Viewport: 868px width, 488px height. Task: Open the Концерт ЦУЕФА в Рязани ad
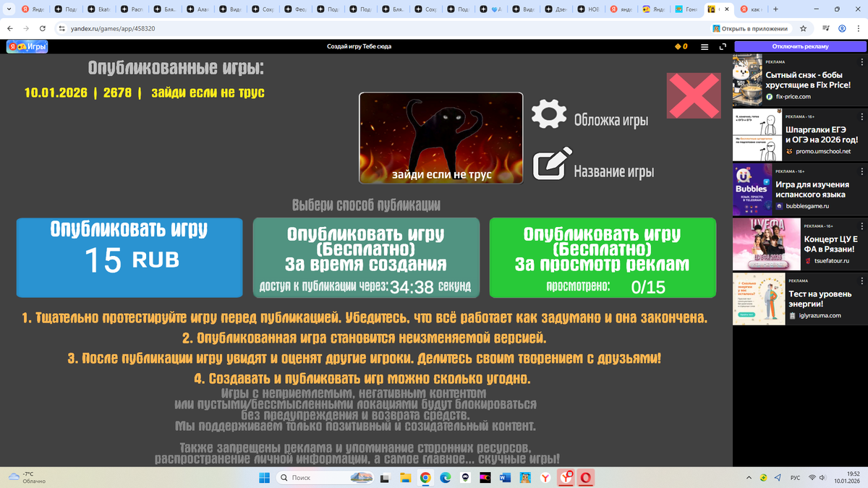click(x=799, y=244)
